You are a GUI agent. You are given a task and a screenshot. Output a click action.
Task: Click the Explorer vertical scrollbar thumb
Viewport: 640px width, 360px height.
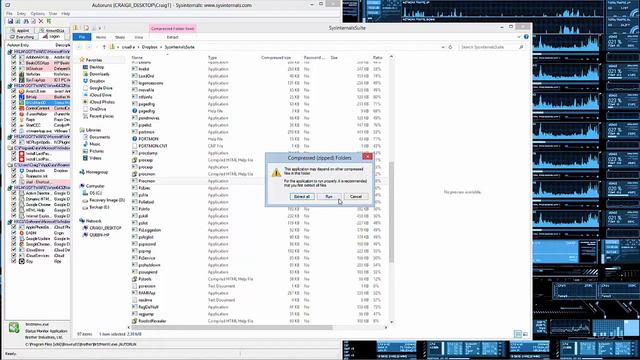pyautogui.click(x=391, y=212)
